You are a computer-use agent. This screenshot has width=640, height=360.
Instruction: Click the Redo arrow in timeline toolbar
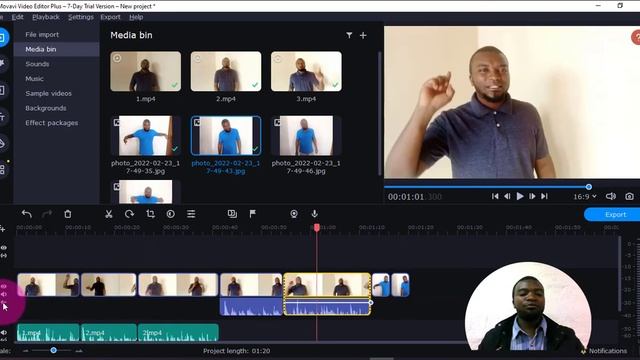[47, 214]
